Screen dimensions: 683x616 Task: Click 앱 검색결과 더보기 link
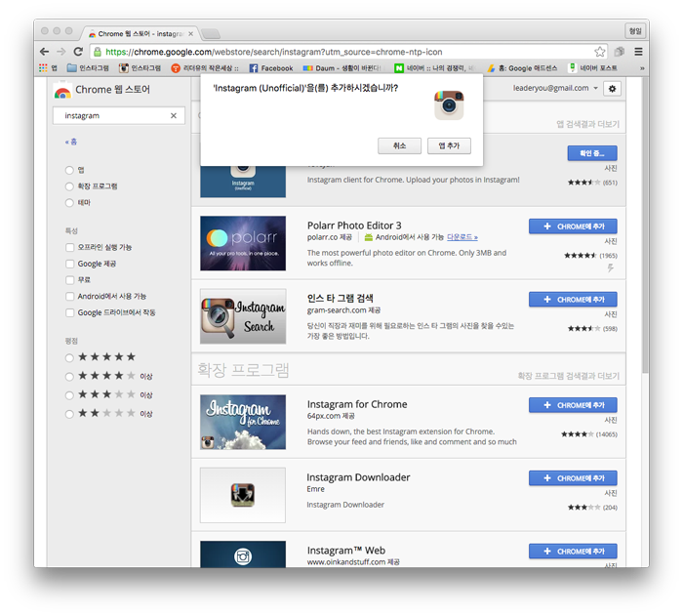coord(587,124)
